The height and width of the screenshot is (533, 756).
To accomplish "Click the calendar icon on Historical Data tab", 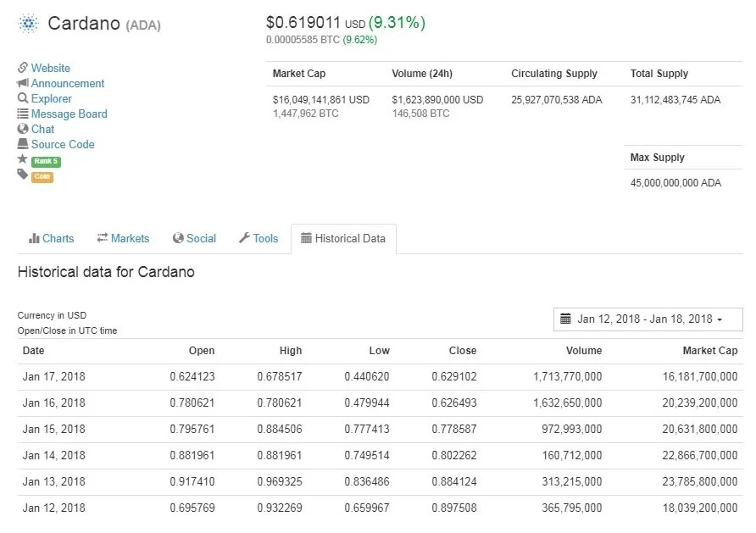I will [x=306, y=238].
